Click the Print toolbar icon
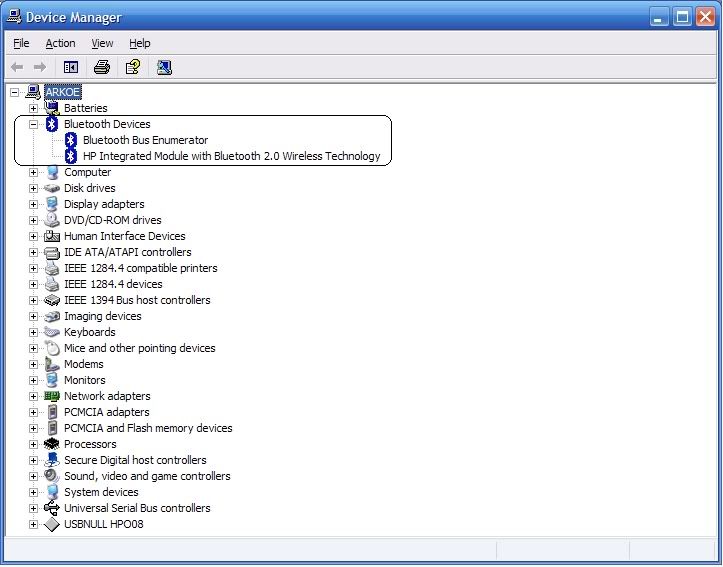Viewport: 723px width, 567px height. (102, 67)
